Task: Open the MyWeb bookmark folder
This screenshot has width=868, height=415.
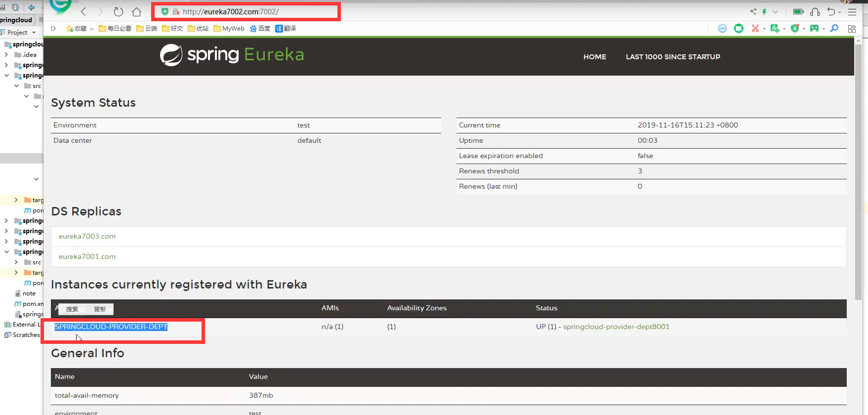Action: pyautogui.click(x=229, y=28)
